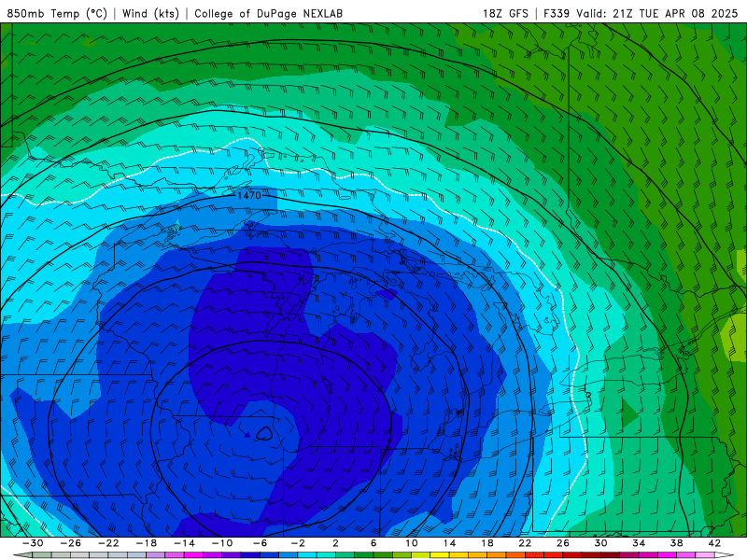Click the positive '2' color scale label
The width and height of the screenshot is (747, 560).
point(335,543)
